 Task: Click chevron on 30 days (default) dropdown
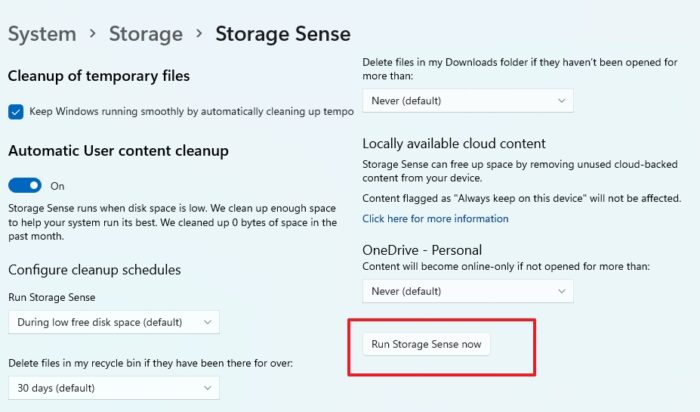point(208,388)
